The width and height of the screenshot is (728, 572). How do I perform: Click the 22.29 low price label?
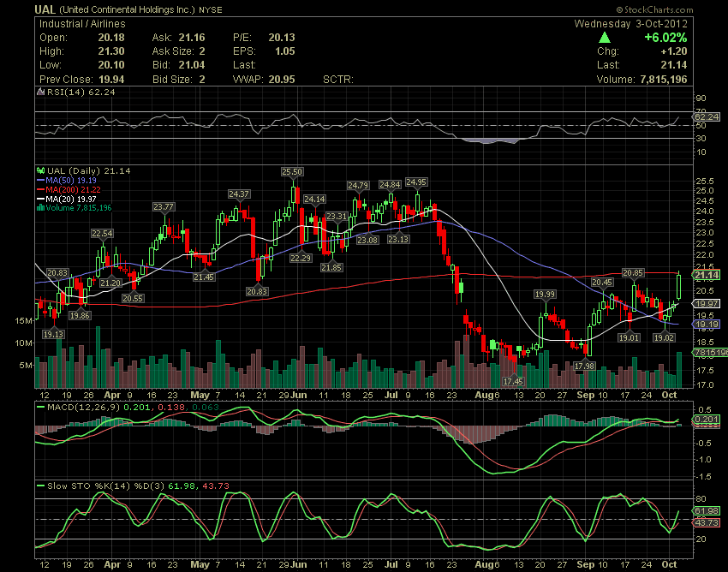click(x=301, y=258)
